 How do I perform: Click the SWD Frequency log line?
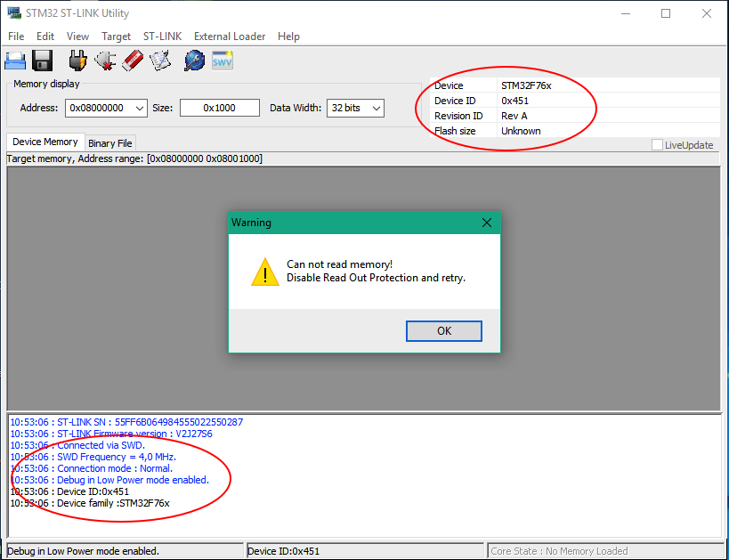point(93,458)
